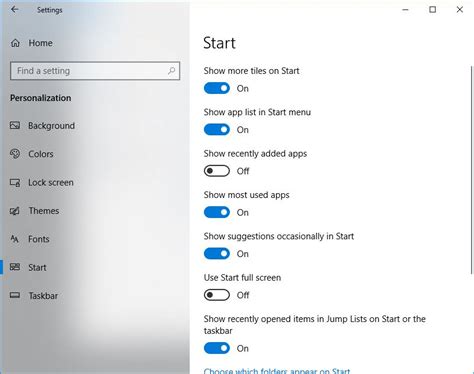Click the Lock screen icon
Image resolution: width=474 pixels, height=374 pixels.
coord(15,182)
